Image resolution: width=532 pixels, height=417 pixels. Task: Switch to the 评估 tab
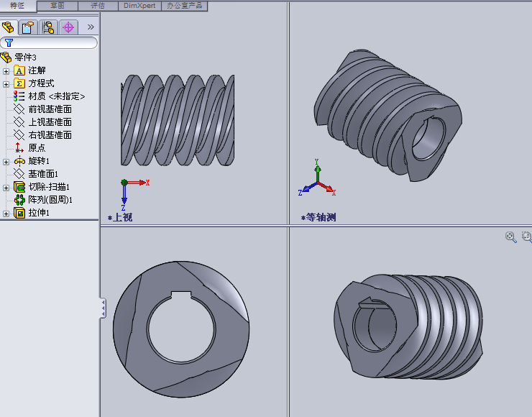point(98,6)
